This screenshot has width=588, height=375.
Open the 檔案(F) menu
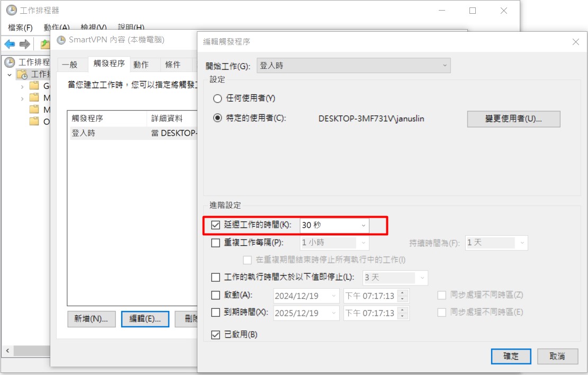[x=20, y=28]
